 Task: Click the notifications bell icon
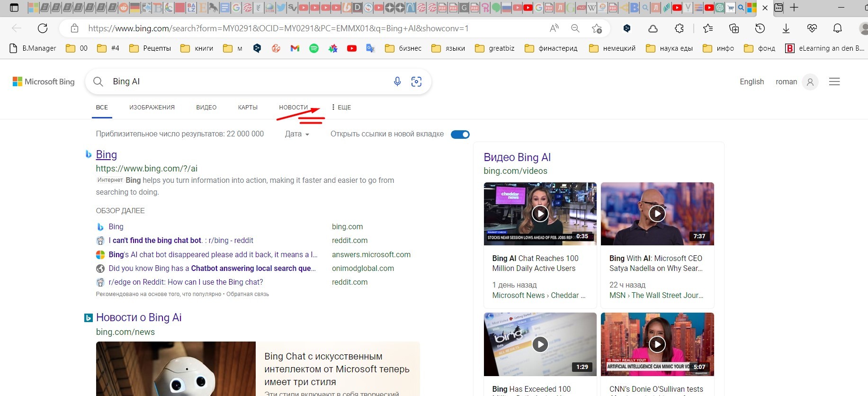[x=838, y=28]
